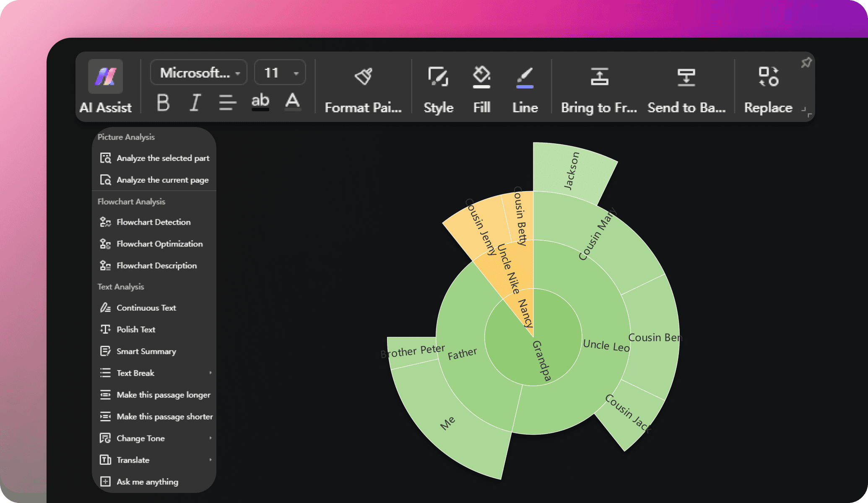Screen dimensions: 868x503
Task: Open the font name dropdown
Action: pyautogui.click(x=199, y=73)
